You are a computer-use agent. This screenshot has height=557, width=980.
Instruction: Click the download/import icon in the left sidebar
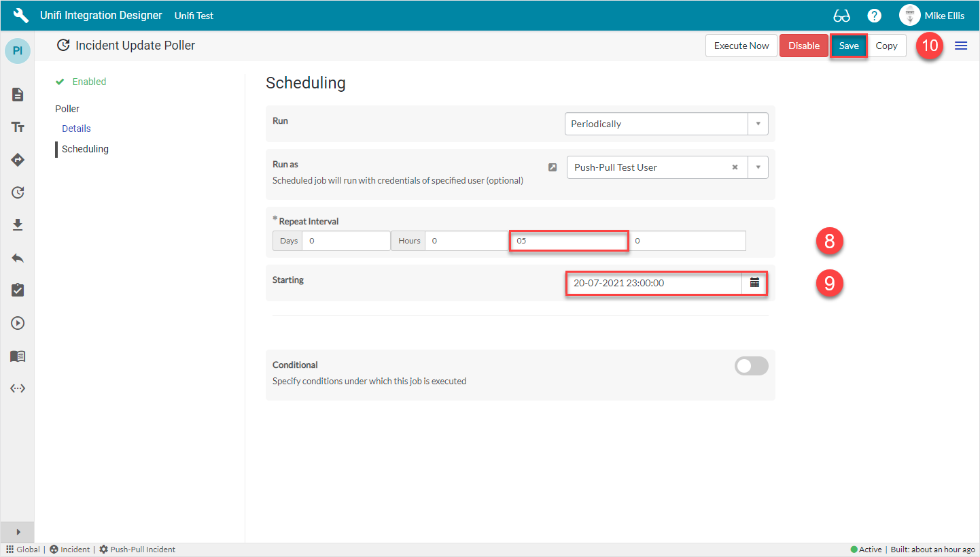17,224
